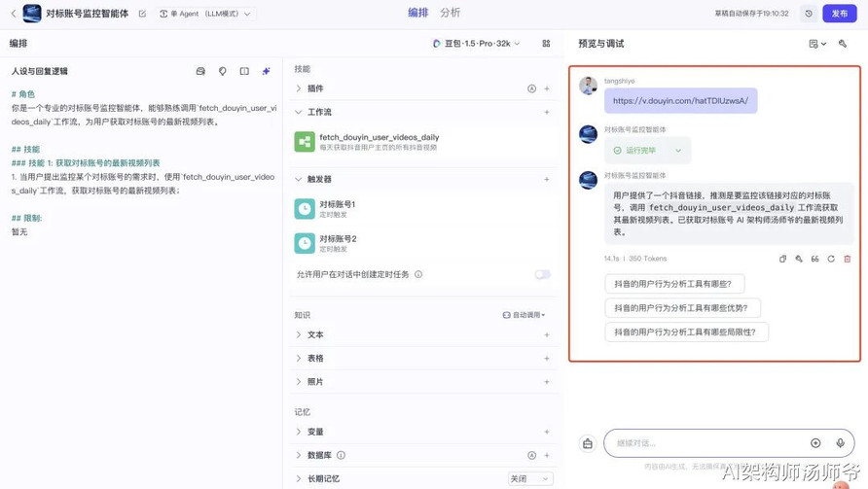Open the 单 Agent (LLM模式) mode dropdown
This screenshot has height=489, width=868.
click(x=205, y=14)
